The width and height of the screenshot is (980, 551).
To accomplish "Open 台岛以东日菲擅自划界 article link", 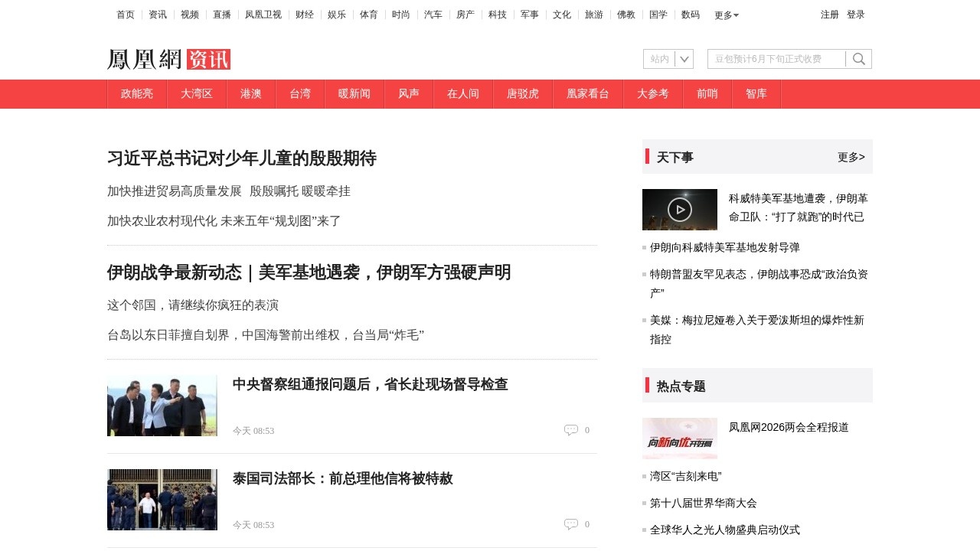I will (x=266, y=335).
